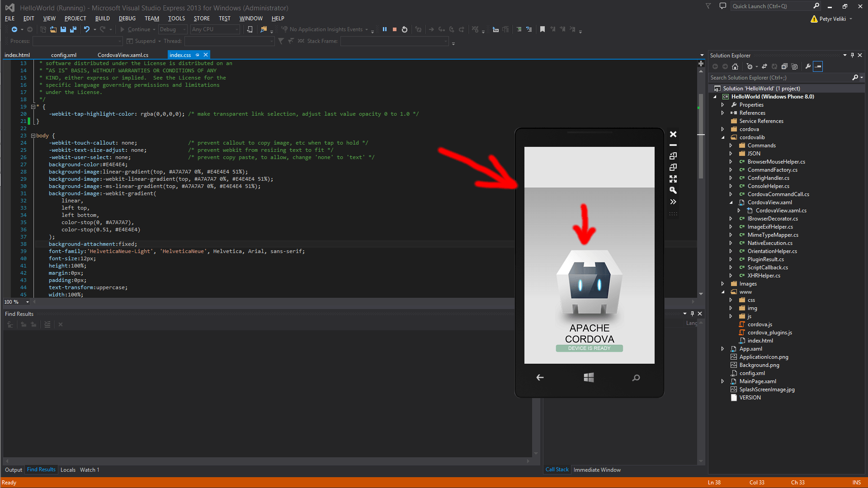This screenshot has width=868, height=488.
Task: Switch to the config.xml editor tab
Action: point(64,55)
